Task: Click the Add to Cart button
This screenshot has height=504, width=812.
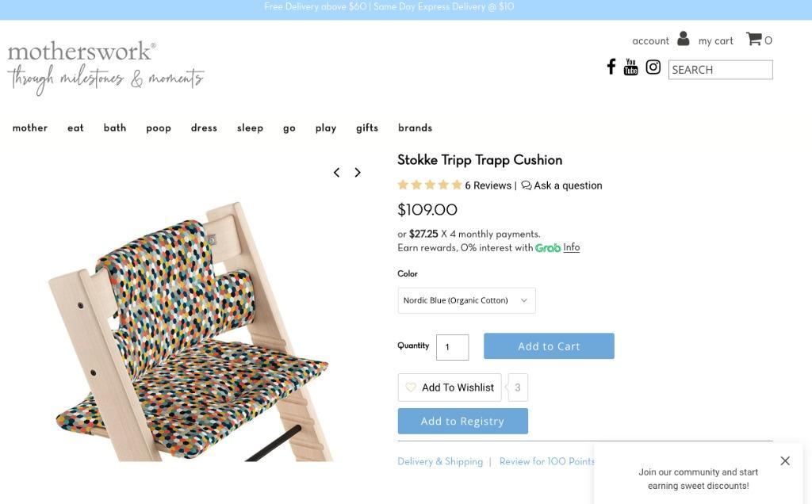Action: [549, 346]
